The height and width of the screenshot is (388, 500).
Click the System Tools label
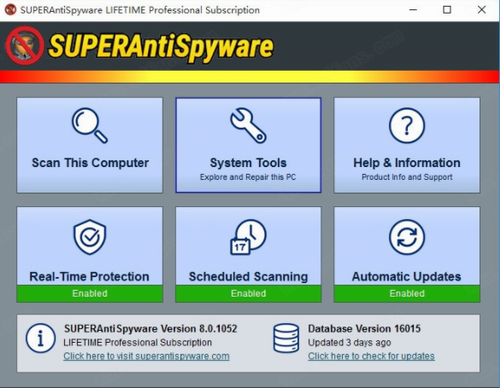coord(248,163)
